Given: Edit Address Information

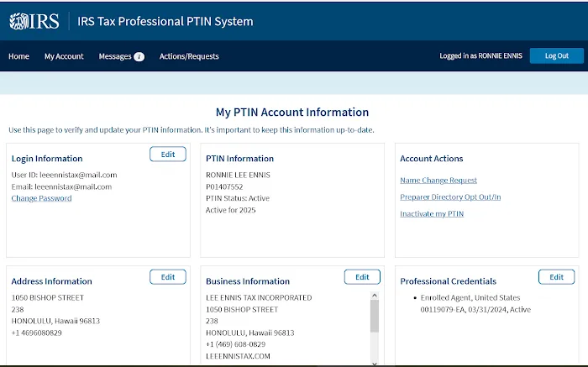Looking at the screenshot, I should [168, 277].
